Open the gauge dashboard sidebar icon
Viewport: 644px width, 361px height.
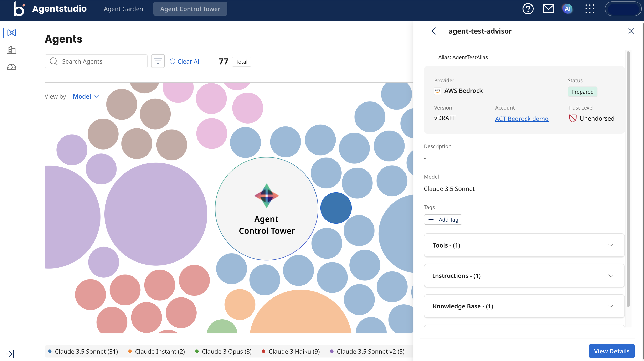pyautogui.click(x=12, y=67)
